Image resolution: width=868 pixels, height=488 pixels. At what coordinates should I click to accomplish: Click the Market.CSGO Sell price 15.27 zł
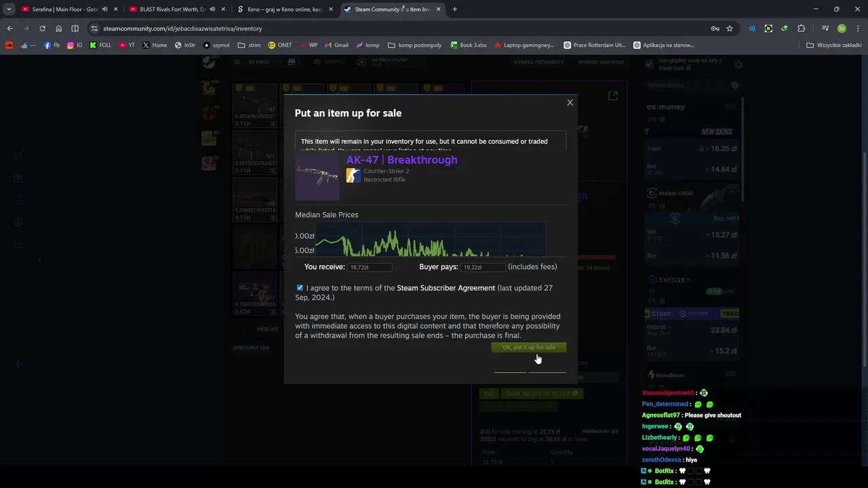coord(724,235)
